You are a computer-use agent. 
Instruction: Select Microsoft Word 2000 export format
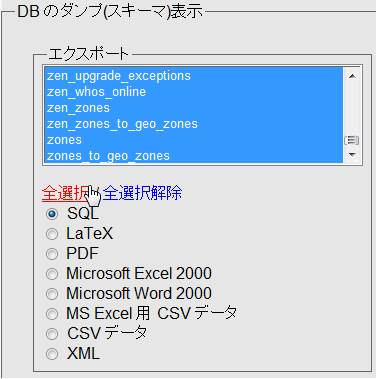point(52,294)
